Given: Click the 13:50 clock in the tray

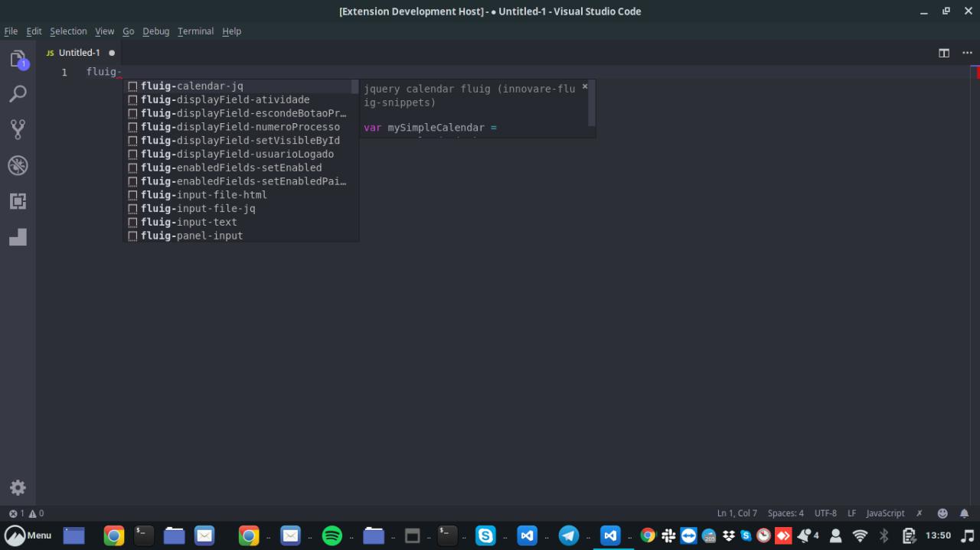Looking at the screenshot, I should [938, 535].
